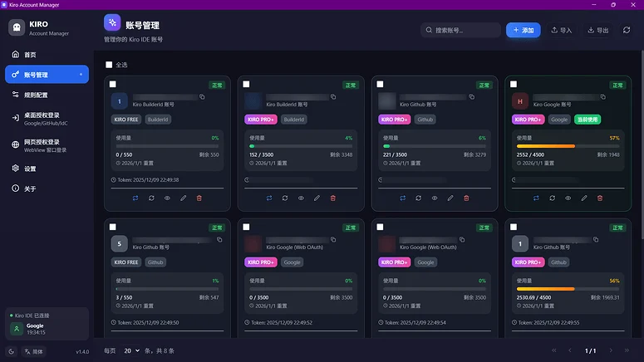The width and height of the screenshot is (644, 362).
Task: Check the box on the 2552 / 4500 account card
Action: [514, 84]
